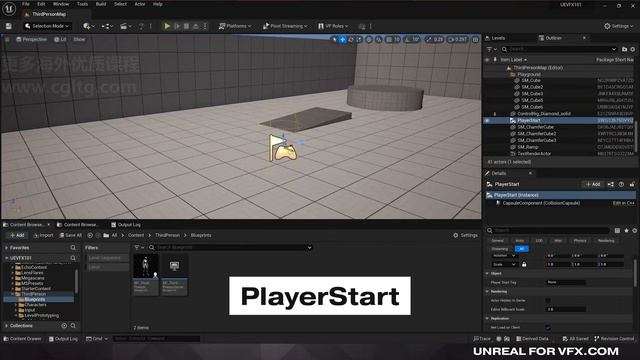This screenshot has height=360, width=640.
Task: Toggle scale snapping 0.25
Action: (434, 40)
